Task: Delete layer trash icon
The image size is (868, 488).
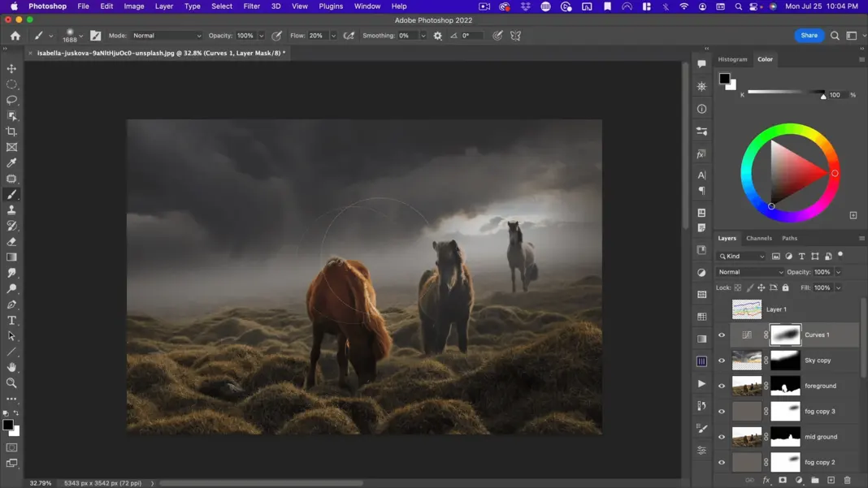Action: (x=847, y=480)
